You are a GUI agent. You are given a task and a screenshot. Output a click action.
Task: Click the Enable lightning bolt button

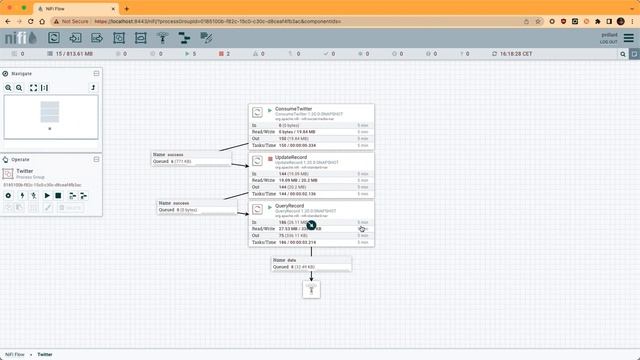click(x=22, y=196)
